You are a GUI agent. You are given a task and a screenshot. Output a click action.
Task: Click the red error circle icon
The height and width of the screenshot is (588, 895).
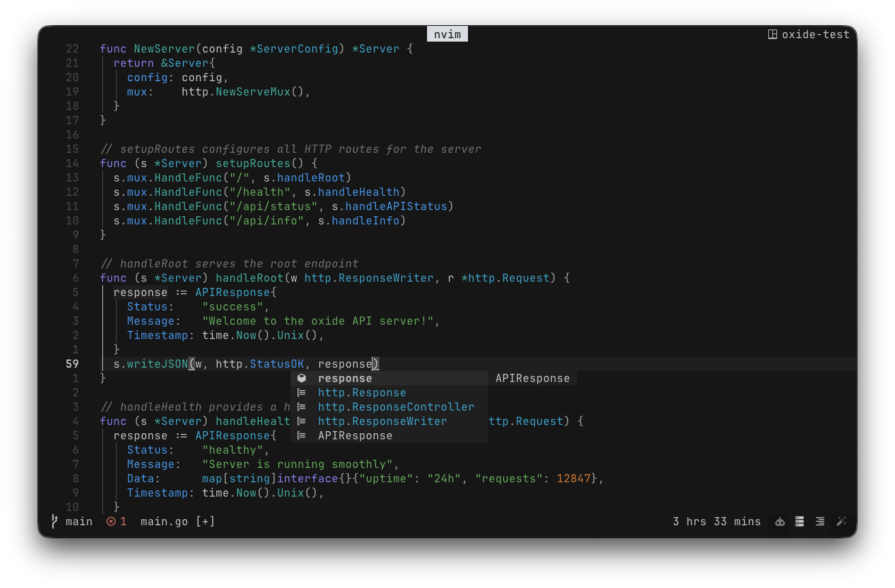pos(111,522)
